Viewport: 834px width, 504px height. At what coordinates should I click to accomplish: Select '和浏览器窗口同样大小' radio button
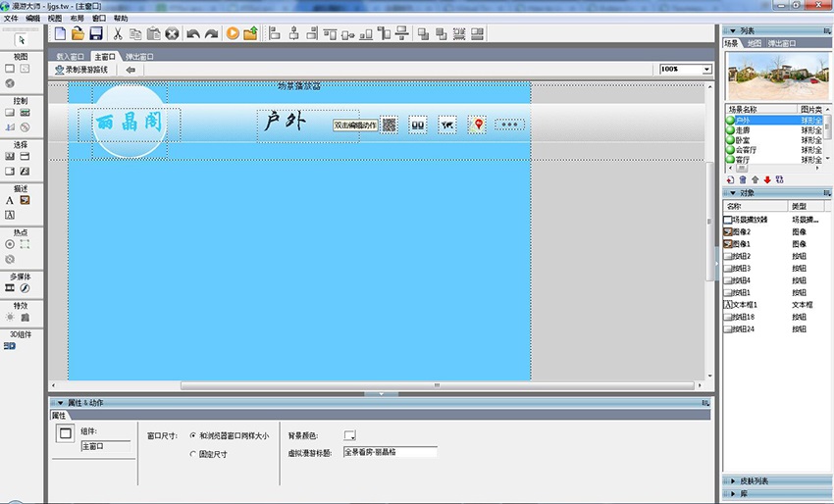click(x=192, y=435)
